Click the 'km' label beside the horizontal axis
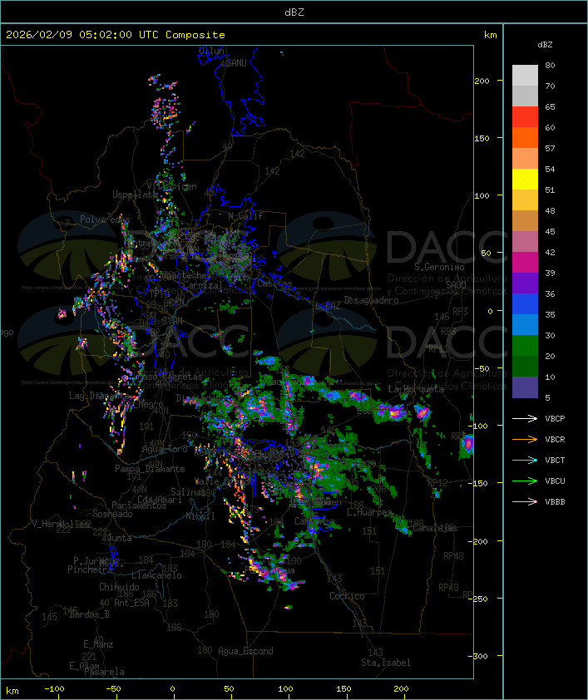The width and height of the screenshot is (588, 700). (12, 691)
